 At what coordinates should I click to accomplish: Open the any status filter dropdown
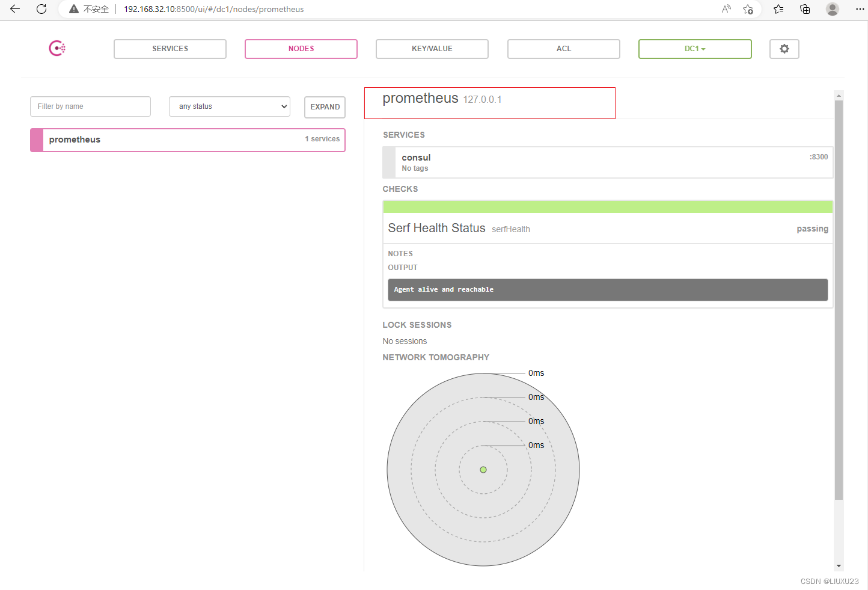pyautogui.click(x=230, y=106)
